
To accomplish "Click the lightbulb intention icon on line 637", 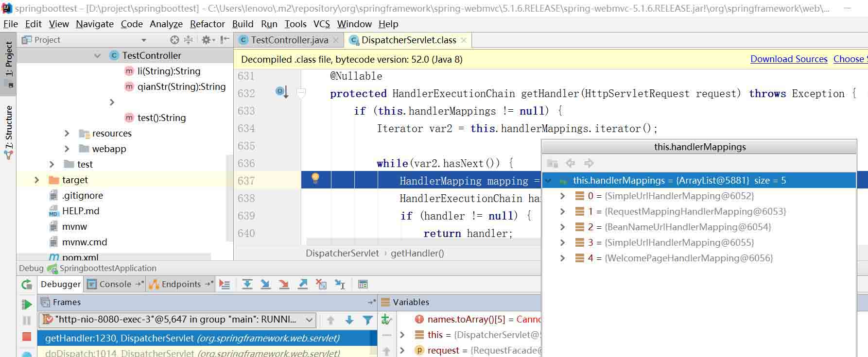I will point(315,178).
